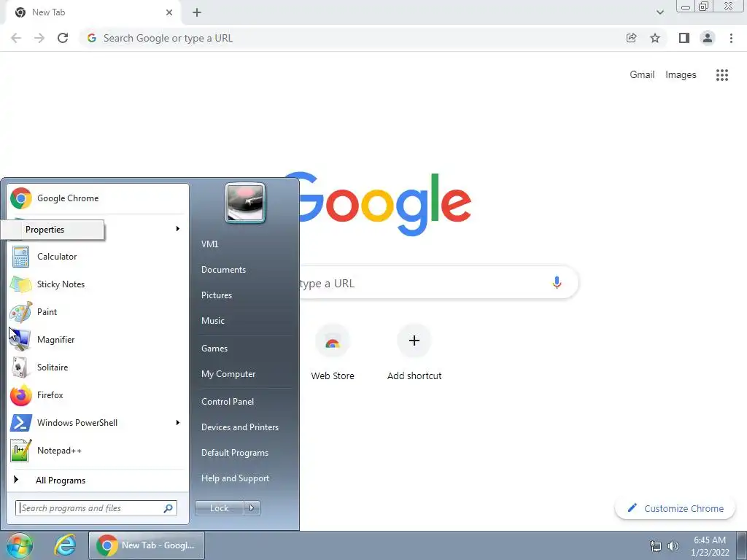This screenshot has width=747, height=560.
Task: Start voice search with microphone icon
Action: point(557,282)
